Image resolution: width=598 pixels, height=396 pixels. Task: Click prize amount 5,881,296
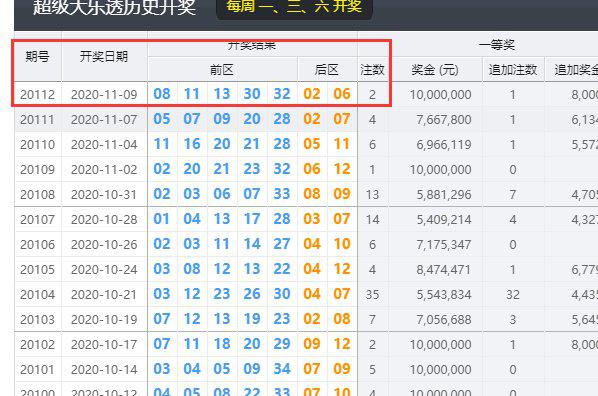click(444, 195)
